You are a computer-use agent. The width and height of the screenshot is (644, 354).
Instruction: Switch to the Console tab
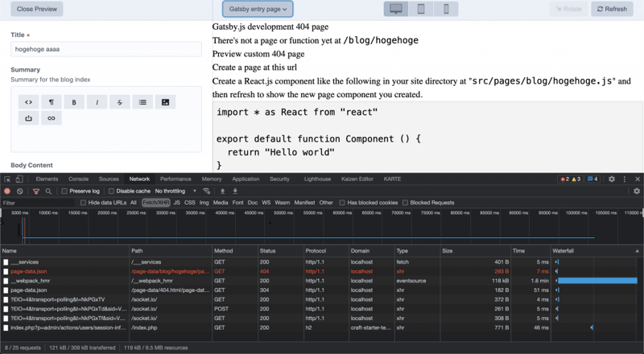[78, 179]
